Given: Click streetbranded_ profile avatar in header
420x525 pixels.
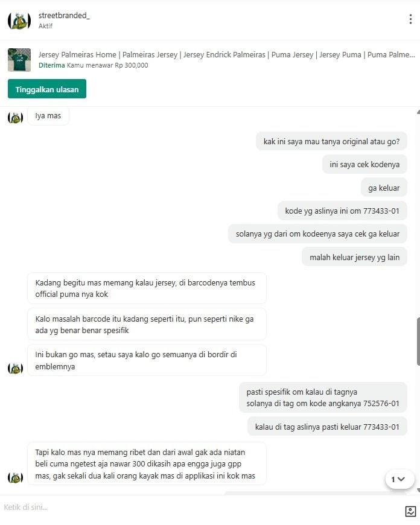Looking at the screenshot, I should pyautogui.click(x=19, y=21).
